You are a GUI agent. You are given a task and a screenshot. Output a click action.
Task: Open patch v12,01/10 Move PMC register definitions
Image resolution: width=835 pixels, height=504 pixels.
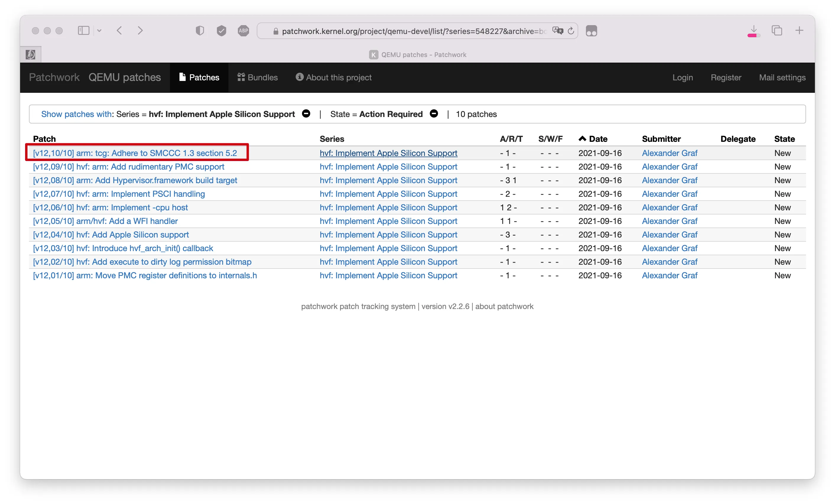[x=145, y=275]
